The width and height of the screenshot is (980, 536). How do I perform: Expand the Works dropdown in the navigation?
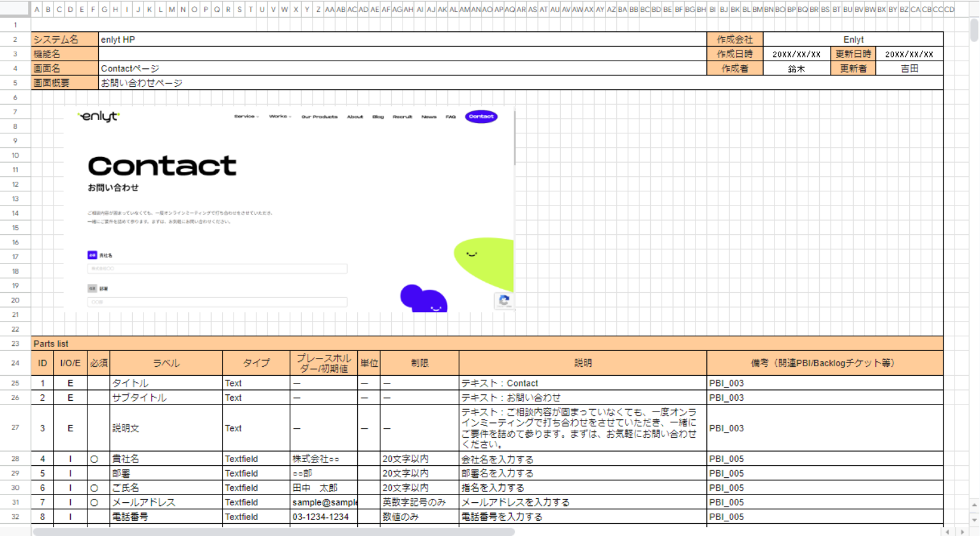point(279,117)
